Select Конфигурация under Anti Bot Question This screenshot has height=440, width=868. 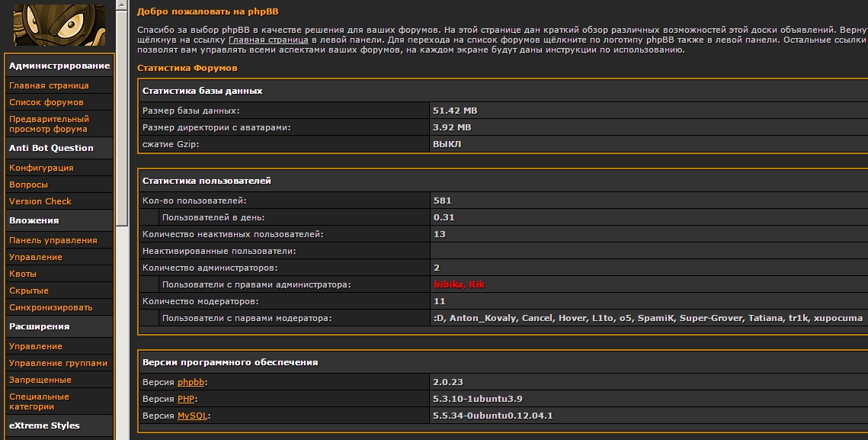41,168
